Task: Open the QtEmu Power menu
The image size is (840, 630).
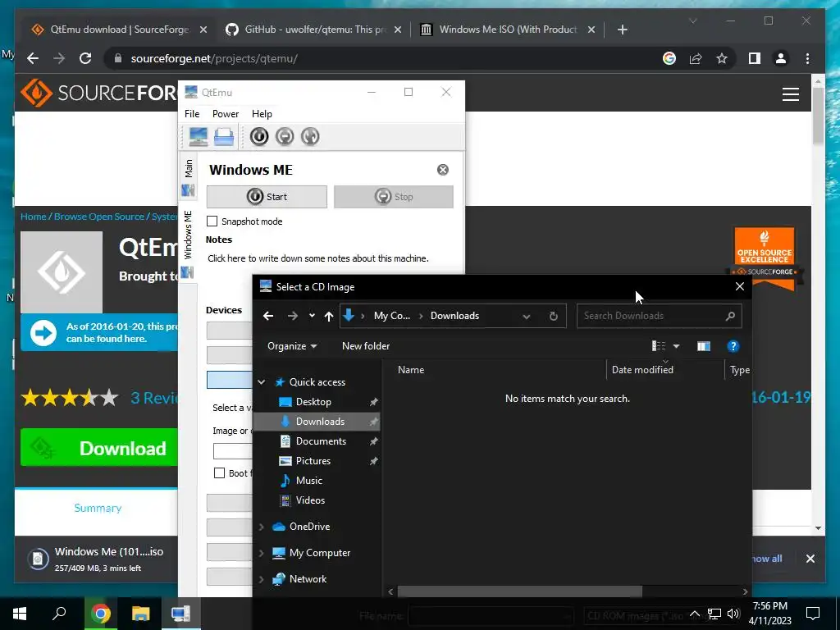Action: 226,113
